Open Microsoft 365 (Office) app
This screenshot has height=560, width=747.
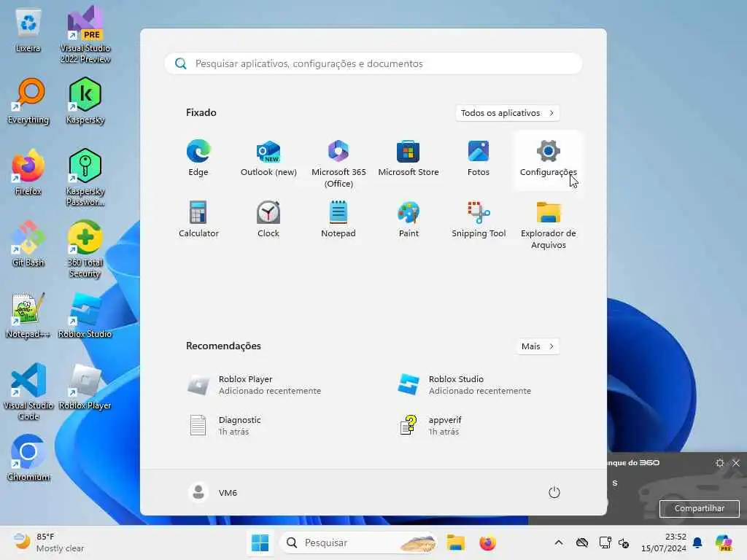(x=338, y=162)
